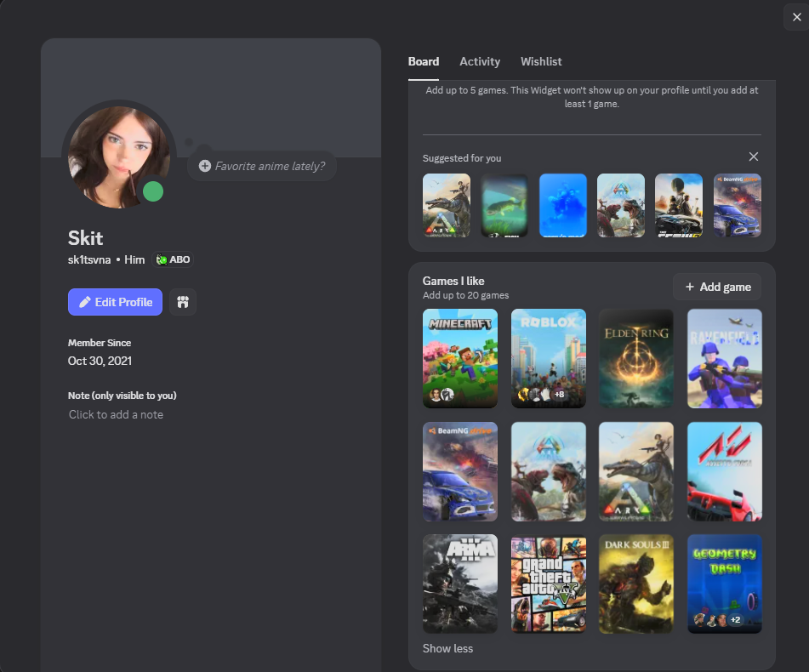The width and height of the screenshot is (809, 672).
Task: Select the suggested blue Garry's Mod cover
Action: point(563,205)
